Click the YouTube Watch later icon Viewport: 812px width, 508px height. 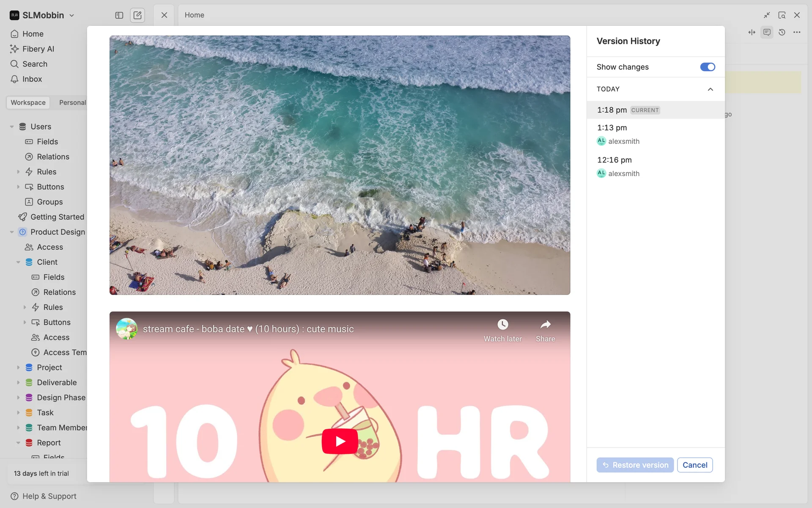tap(502, 325)
